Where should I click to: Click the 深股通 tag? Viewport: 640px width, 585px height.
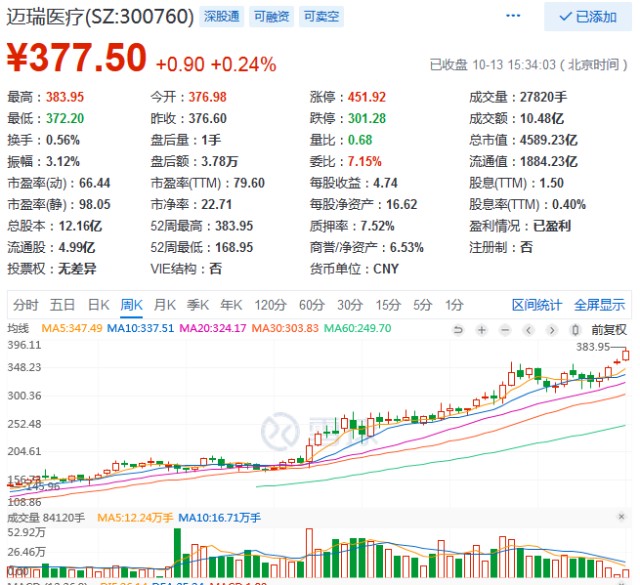222,17
